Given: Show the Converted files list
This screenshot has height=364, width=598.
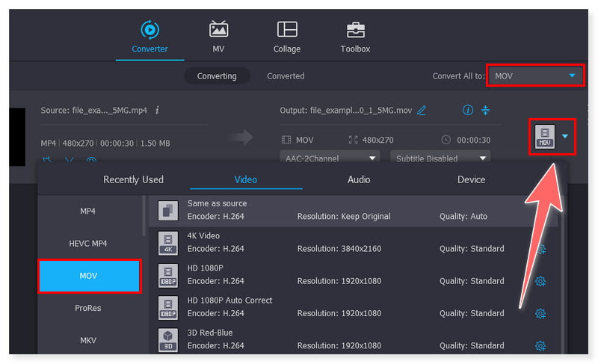Looking at the screenshot, I should [x=286, y=76].
